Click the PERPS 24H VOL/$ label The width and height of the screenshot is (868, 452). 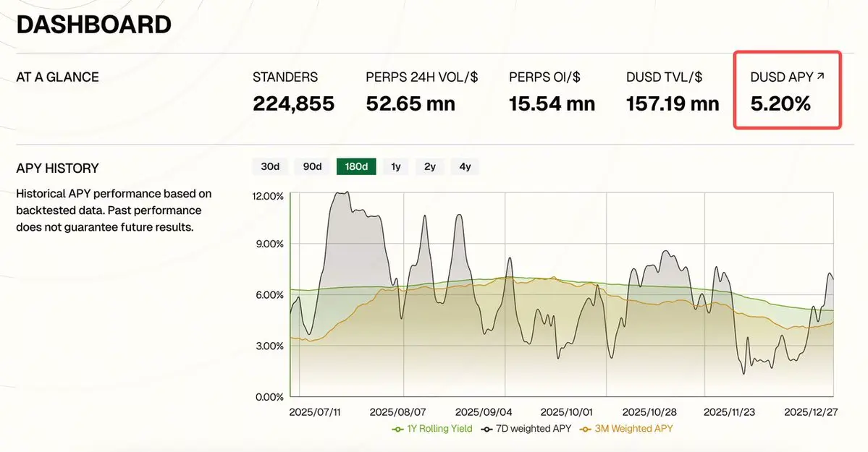coord(422,77)
